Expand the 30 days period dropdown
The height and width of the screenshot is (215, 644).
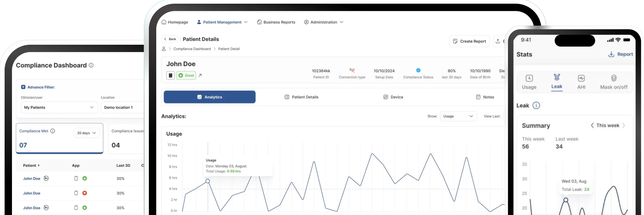coord(87,133)
